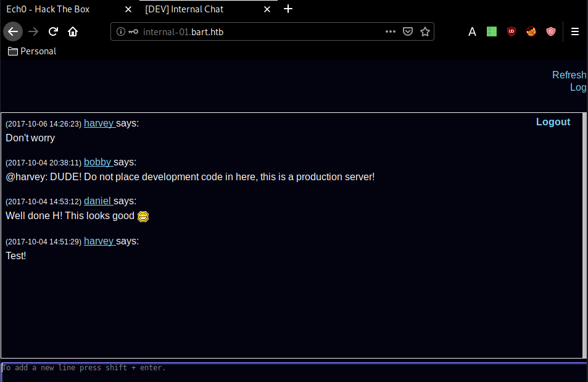Bookmark this page with the star
The image size is (588, 382).
(425, 31)
